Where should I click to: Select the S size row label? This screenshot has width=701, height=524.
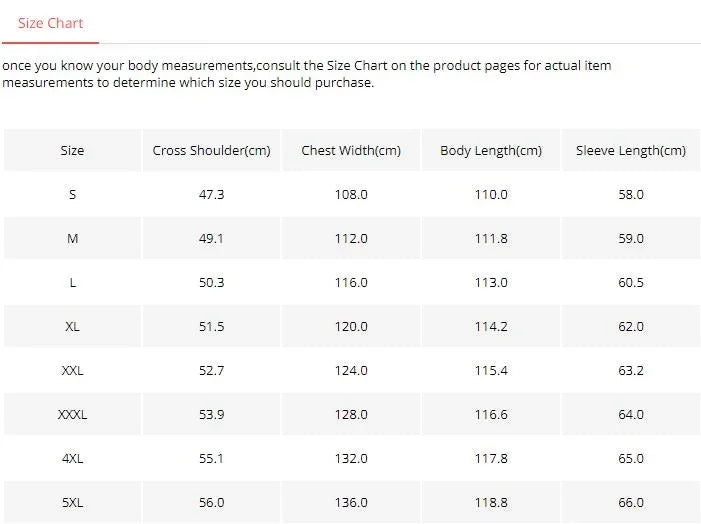(72, 194)
